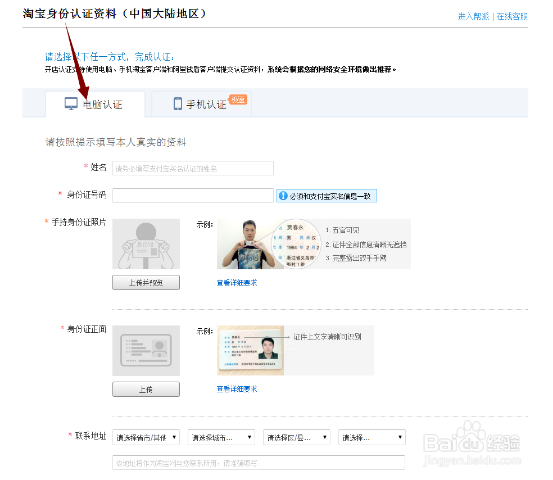Open 查看详细要求 link under handheld photo example
This screenshot has width=553, height=480.
point(237,282)
